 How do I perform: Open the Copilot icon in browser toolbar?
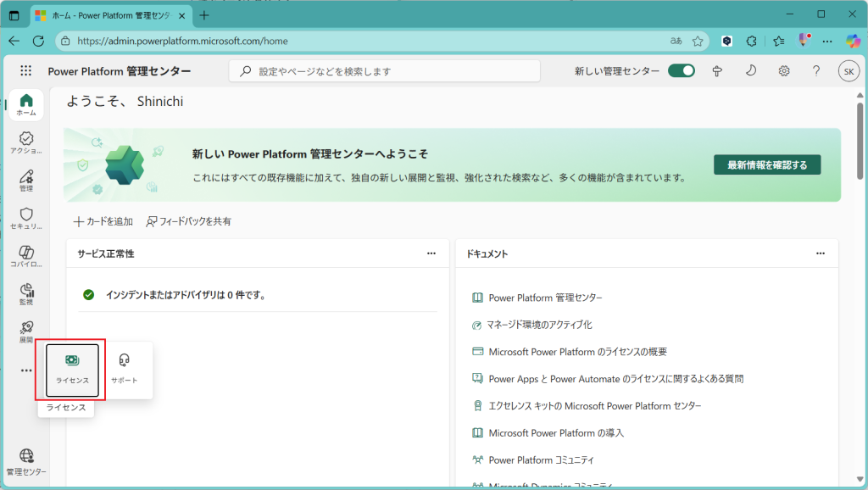tap(853, 41)
